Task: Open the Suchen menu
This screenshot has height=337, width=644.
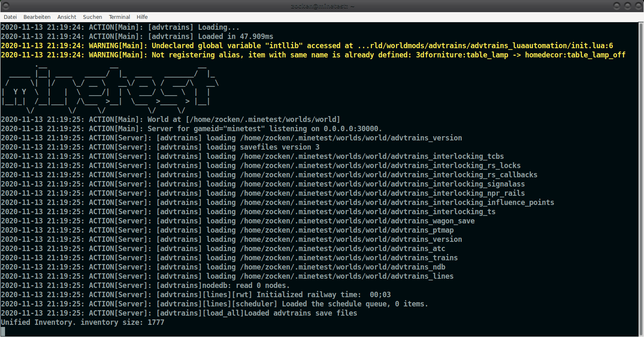Action: tap(92, 17)
